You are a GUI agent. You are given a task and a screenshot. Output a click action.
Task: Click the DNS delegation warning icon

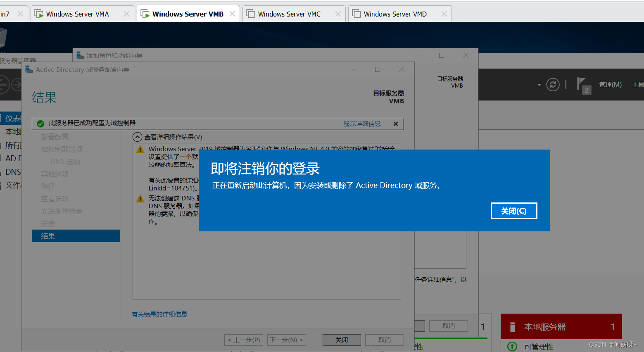[x=140, y=199]
